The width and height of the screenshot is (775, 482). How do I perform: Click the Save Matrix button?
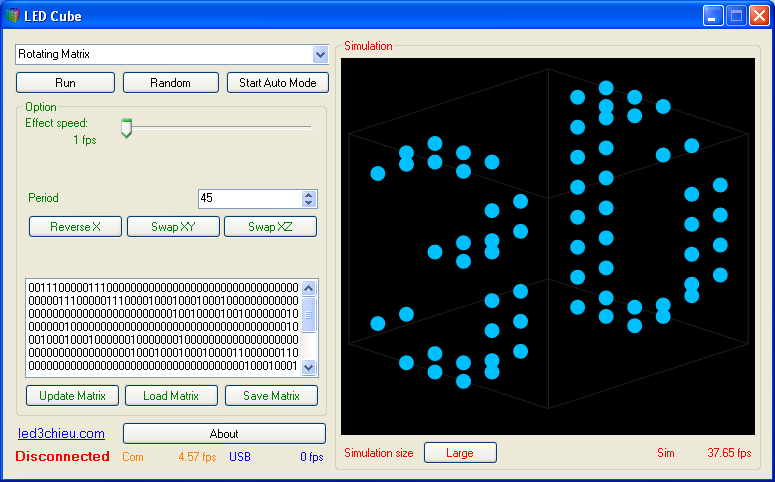pyautogui.click(x=271, y=396)
